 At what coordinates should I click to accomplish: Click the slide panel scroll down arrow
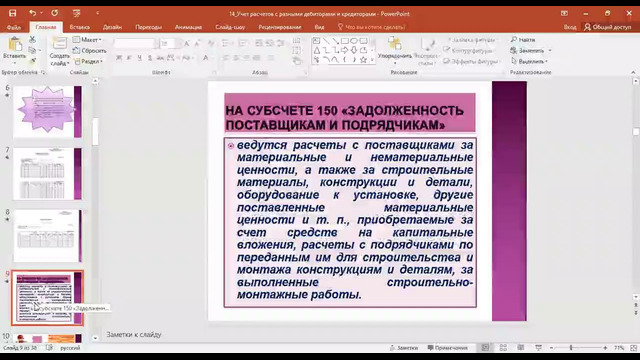pos(95,338)
